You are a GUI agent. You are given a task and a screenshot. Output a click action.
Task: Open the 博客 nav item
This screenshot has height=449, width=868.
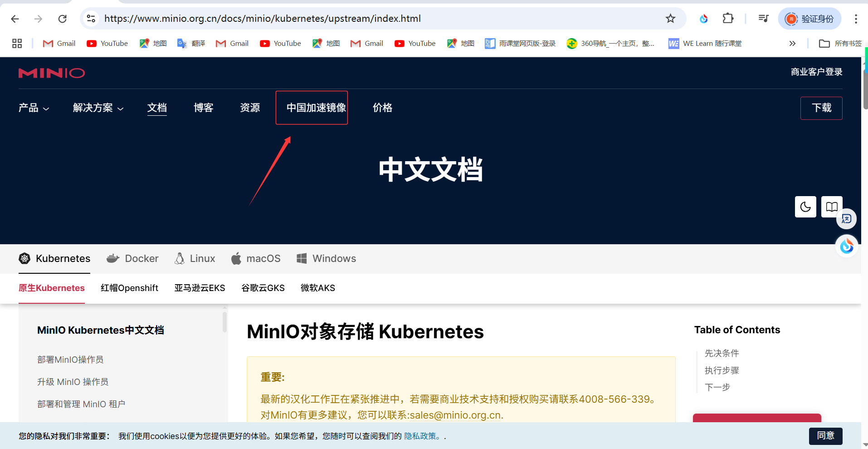coord(203,108)
